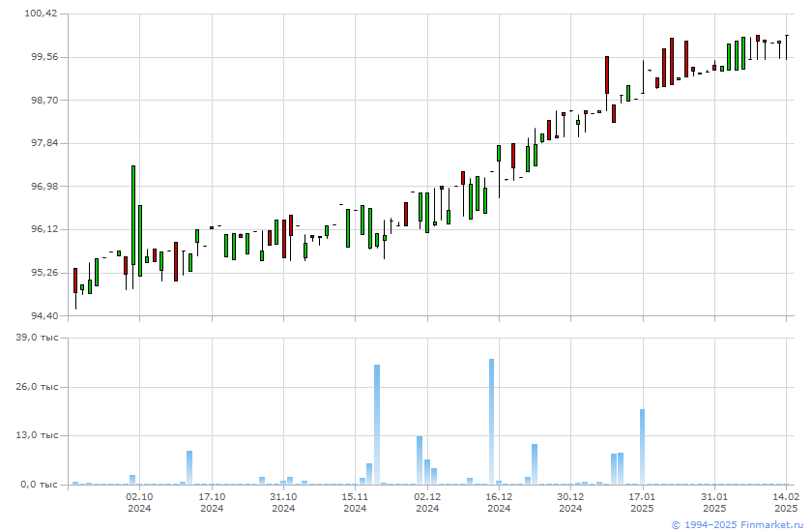Click the 96,12 price axis label
812x532 pixels.
(44, 229)
